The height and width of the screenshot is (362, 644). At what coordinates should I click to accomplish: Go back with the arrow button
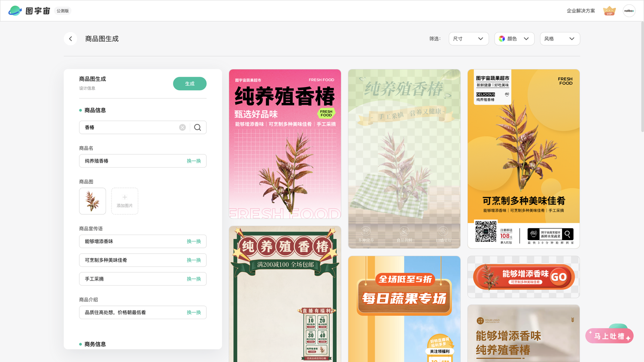click(70, 39)
